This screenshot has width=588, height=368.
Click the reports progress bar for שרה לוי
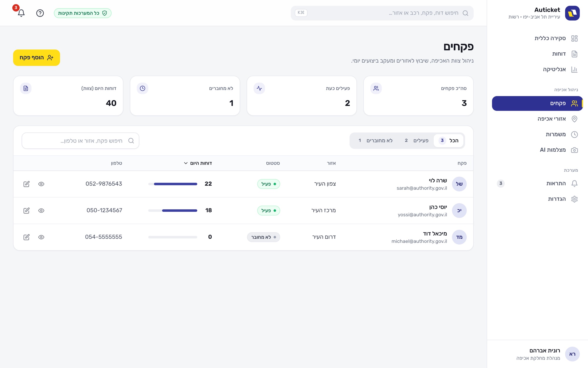[x=173, y=184]
